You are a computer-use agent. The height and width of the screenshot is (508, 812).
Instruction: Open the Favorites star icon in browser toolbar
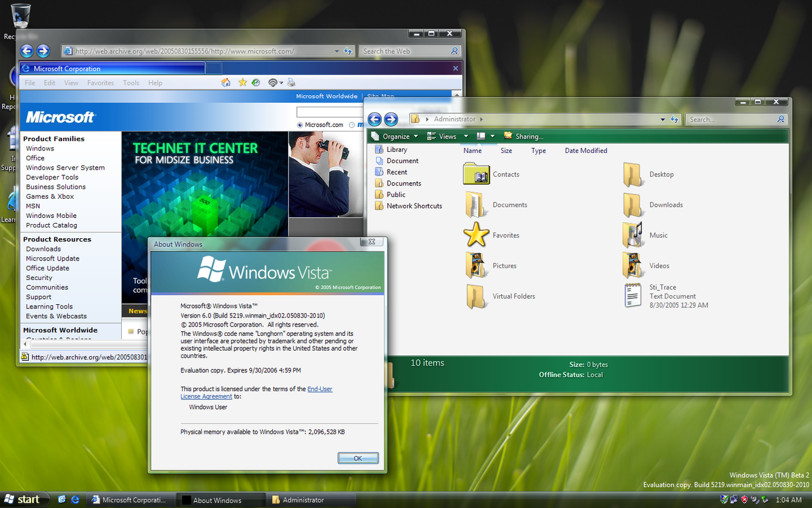[242, 83]
